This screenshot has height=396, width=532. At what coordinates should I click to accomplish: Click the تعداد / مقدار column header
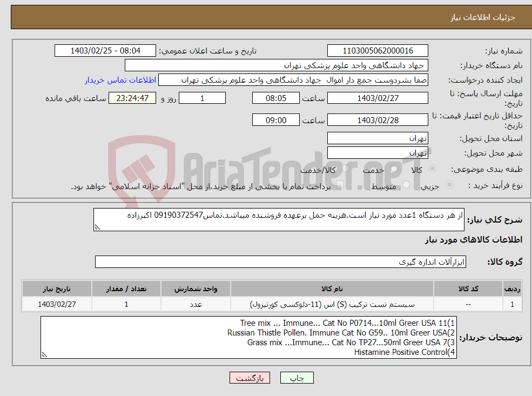click(x=126, y=289)
